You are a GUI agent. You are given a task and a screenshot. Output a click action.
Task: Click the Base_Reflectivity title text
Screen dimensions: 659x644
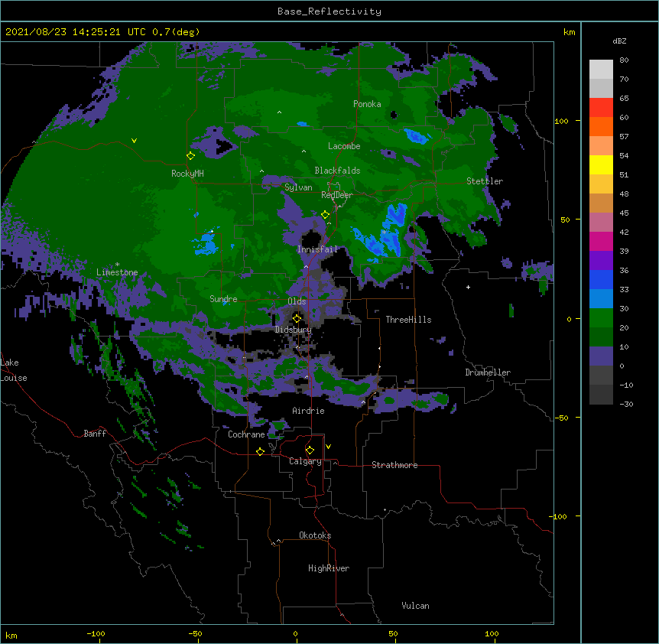click(329, 11)
